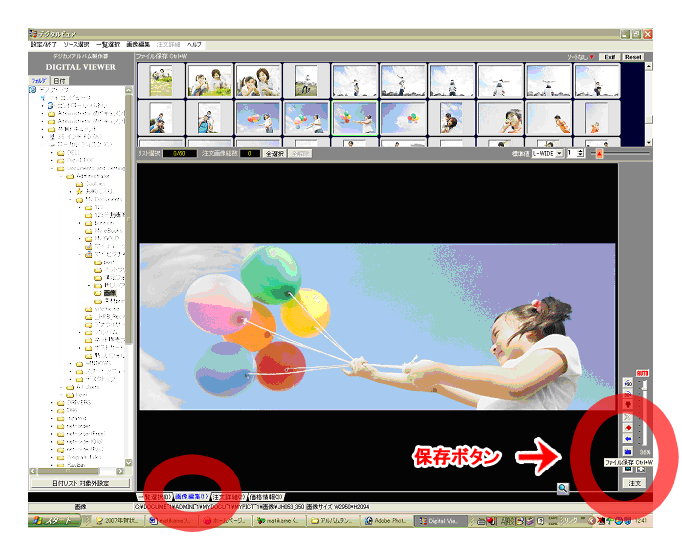Open the ソートなし sort dropdown

point(581,57)
